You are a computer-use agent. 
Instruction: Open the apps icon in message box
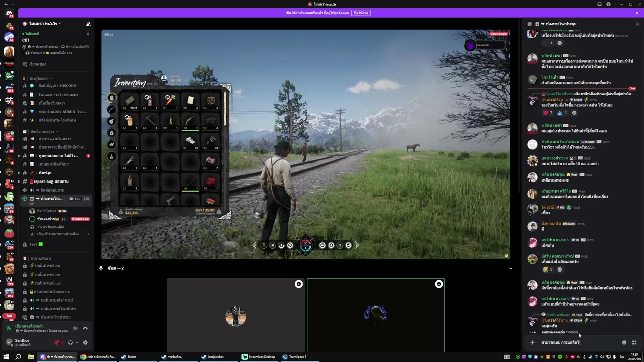pyautogui.click(x=634, y=343)
